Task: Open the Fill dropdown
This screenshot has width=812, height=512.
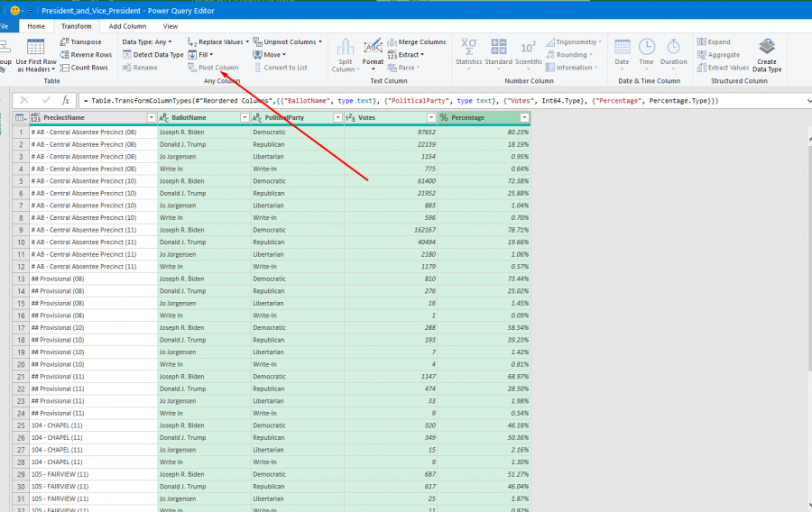Action: click(200, 55)
